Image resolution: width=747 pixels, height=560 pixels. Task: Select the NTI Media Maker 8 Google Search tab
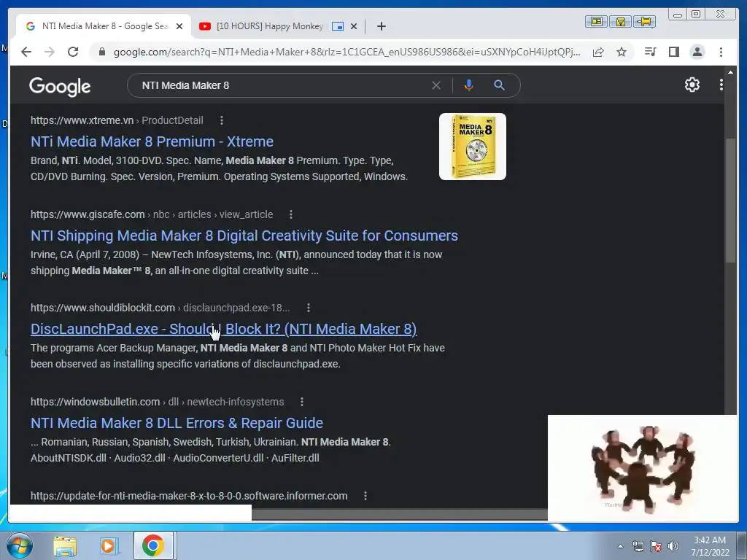[105, 26]
